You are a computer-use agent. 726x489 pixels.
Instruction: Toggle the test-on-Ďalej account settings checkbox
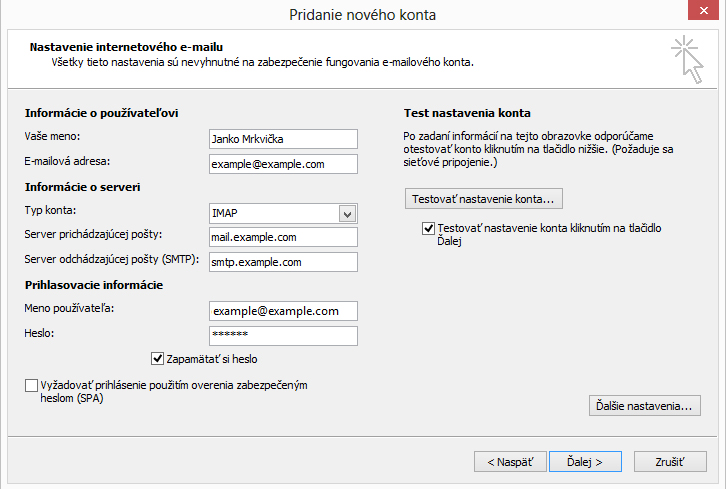(429, 229)
